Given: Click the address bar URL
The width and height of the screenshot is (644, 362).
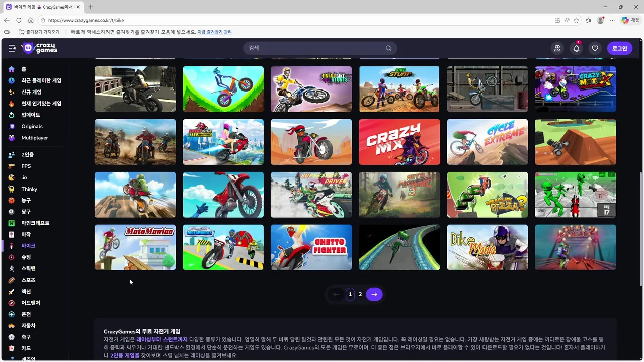Looking at the screenshot, I should (x=86, y=20).
